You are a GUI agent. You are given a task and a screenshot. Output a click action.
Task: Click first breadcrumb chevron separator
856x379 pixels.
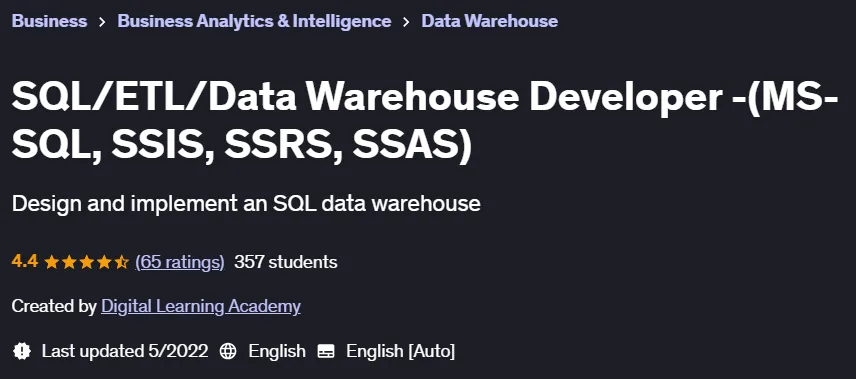102,22
